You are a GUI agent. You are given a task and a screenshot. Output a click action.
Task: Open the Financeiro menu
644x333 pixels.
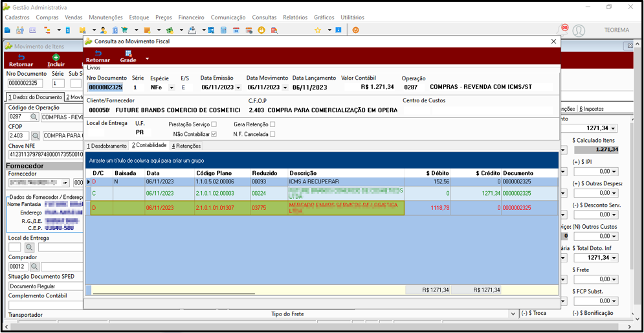click(x=192, y=17)
